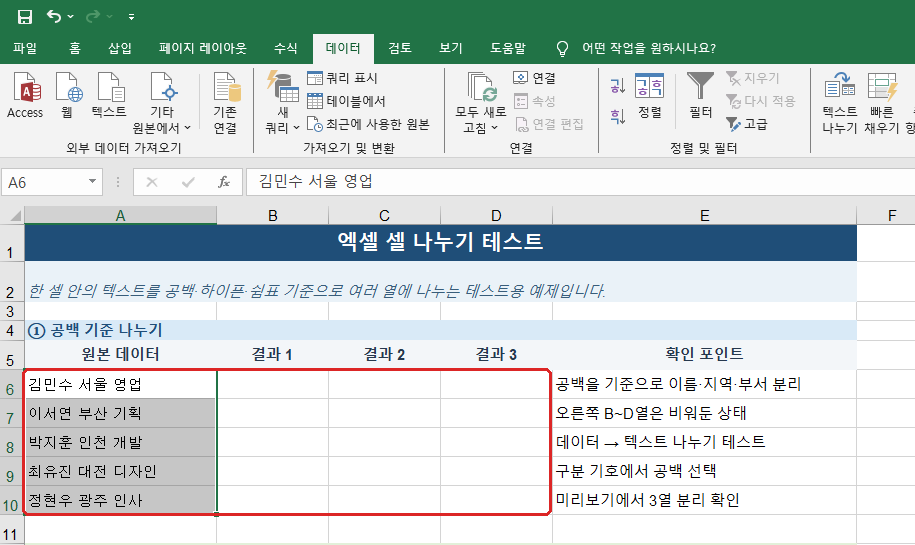Click the select-all corner triangle

click(x=14, y=215)
